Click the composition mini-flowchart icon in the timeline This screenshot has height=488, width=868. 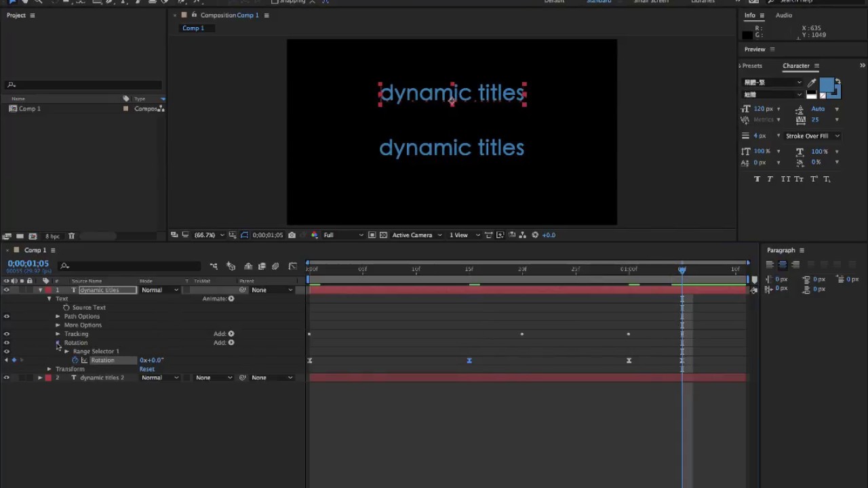coord(214,266)
